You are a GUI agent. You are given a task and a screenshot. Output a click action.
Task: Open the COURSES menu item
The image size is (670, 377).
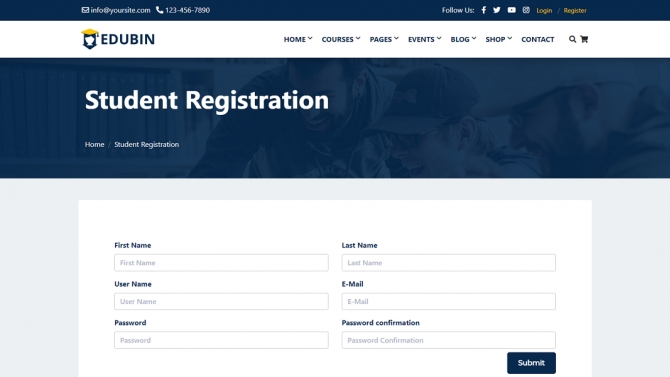point(338,39)
